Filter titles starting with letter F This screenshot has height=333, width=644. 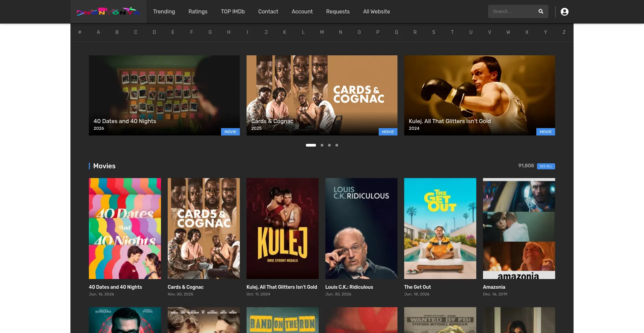(192, 32)
